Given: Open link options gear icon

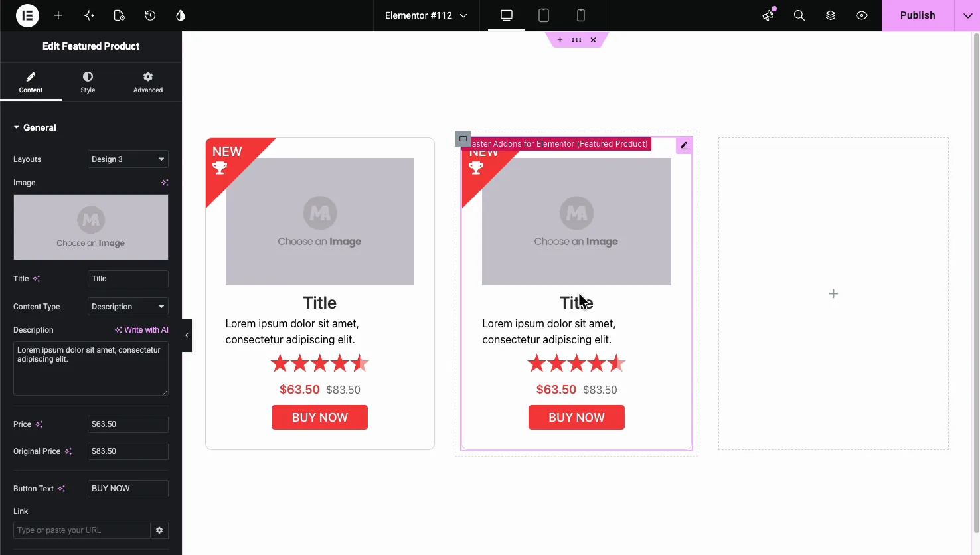Looking at the screenshot, I should [159, 530].
